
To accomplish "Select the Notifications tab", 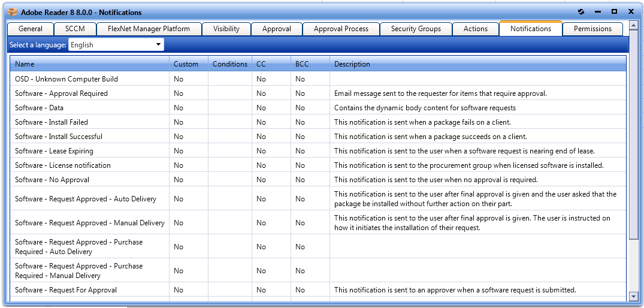I will (x=531, y=28).
